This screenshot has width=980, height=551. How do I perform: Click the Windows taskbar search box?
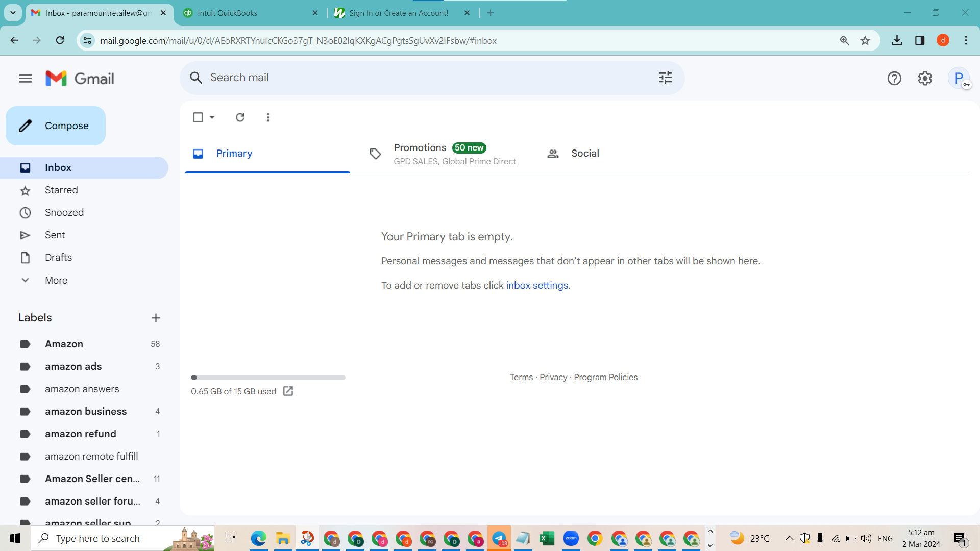[x=122, y=538]
